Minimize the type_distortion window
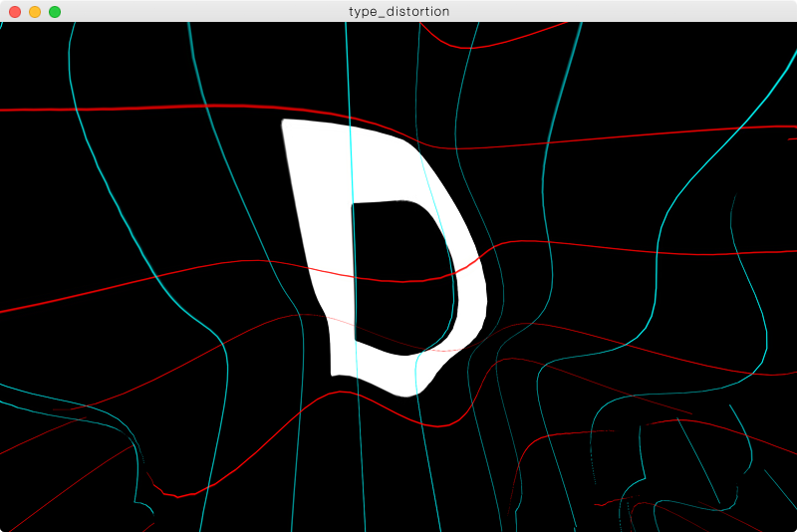 click(x=35, y=12)
